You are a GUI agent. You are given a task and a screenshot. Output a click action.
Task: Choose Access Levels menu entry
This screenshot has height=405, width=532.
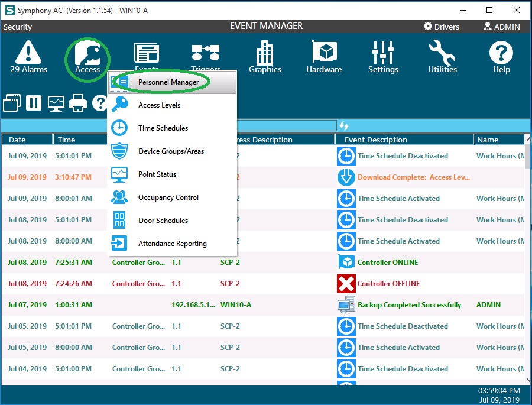pyautogui.click(x=173, y=105)
